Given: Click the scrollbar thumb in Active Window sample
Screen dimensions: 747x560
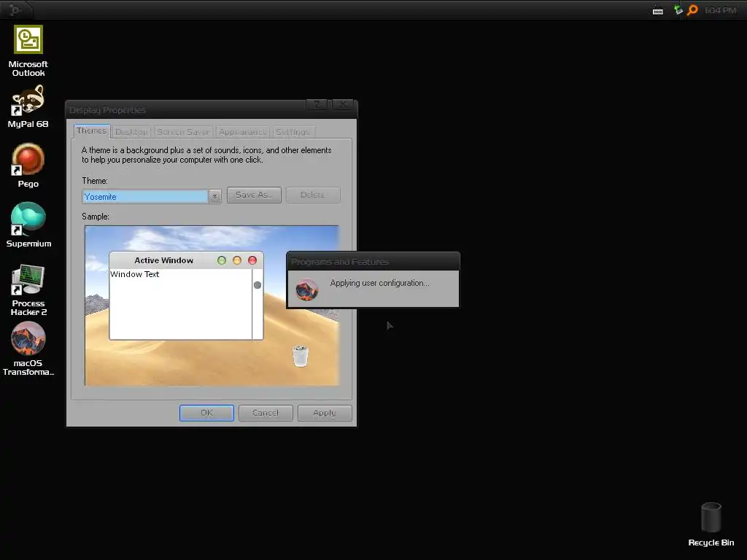Looking at the screenshot, I should 258,285.
